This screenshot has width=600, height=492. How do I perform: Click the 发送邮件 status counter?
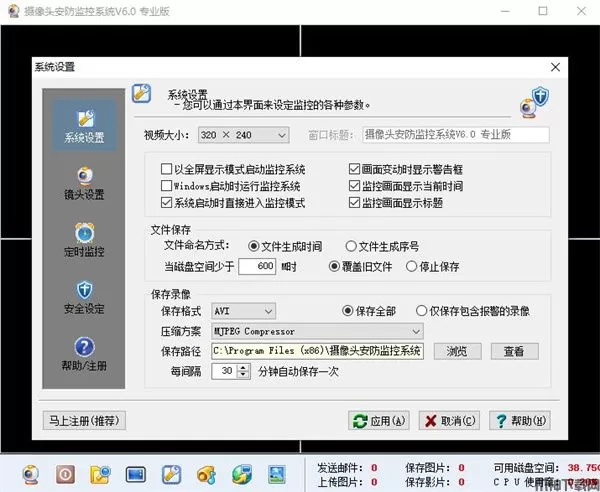pyautogui.click(x=347, y=468)
